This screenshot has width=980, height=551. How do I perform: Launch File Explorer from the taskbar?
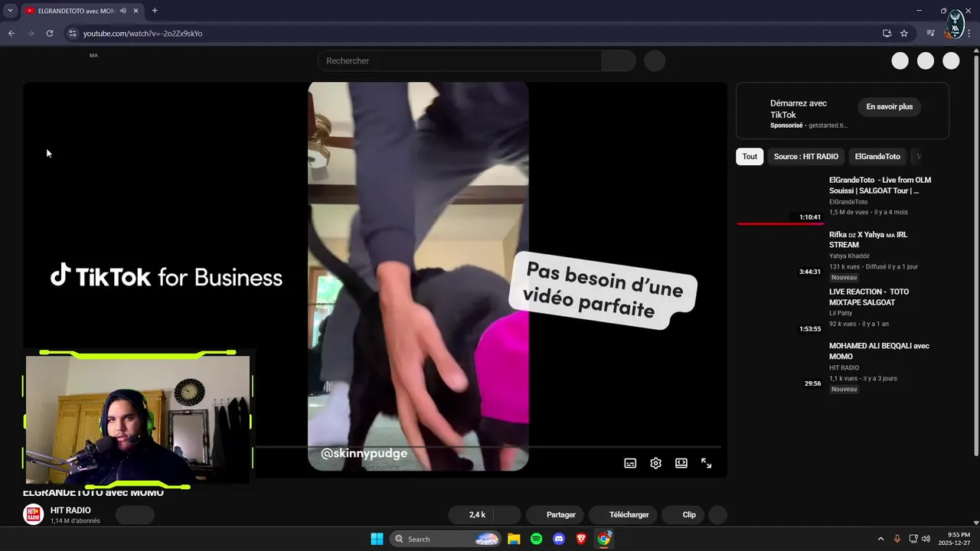(x=514, y=539)
